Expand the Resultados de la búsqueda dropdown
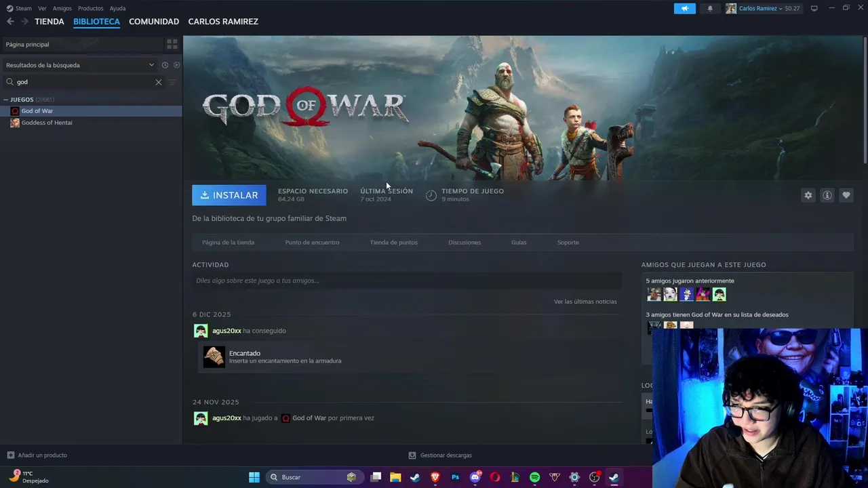 151,65
